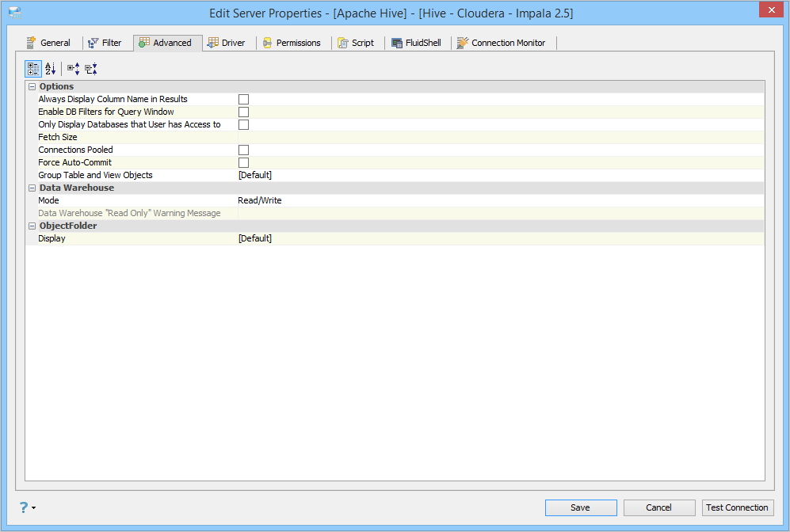This screenshot has height=532, width=790.
Task: Open the help dropdown arrow
Action: pyautogui.click(x=34, y=507)
